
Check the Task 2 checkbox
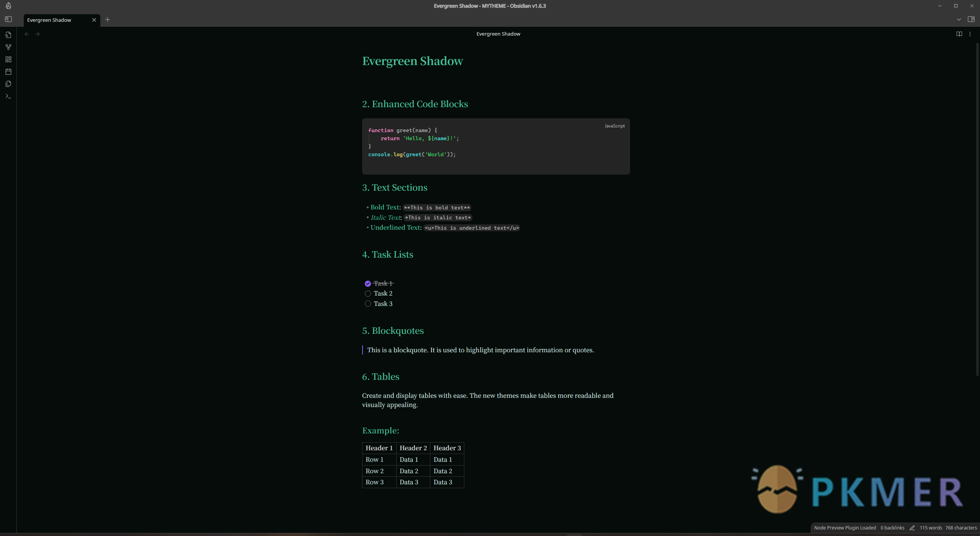(368, 294)
